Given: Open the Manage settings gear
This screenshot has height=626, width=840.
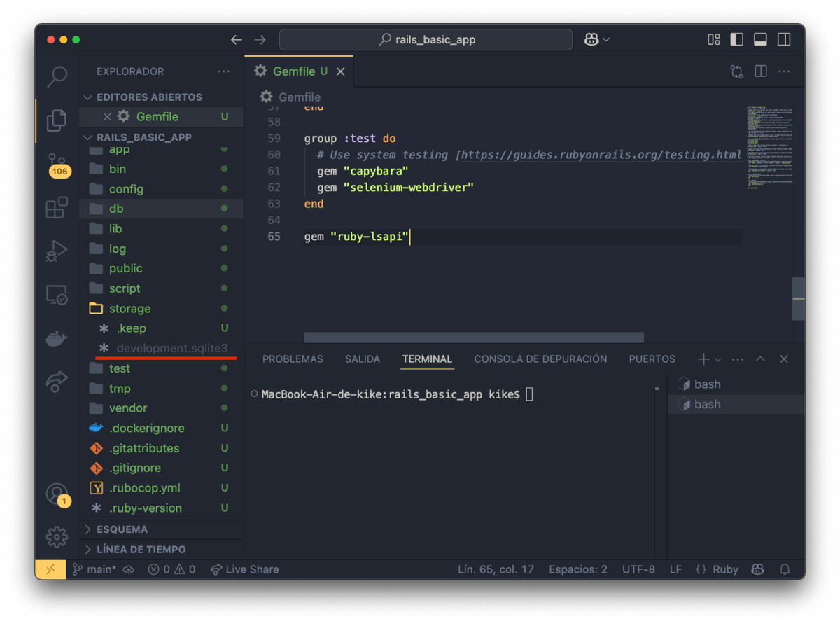Looking at the screenshot, I should (57, 537).
